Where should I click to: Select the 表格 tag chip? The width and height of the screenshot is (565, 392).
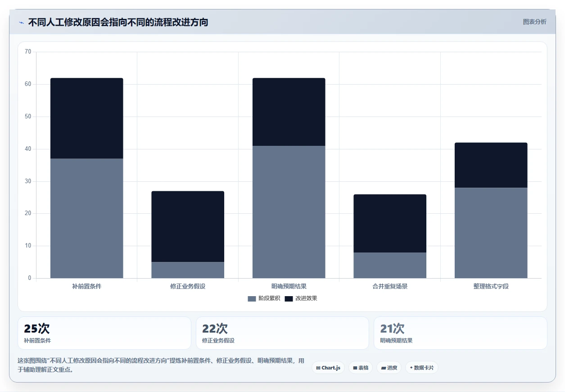coord(361,368)
